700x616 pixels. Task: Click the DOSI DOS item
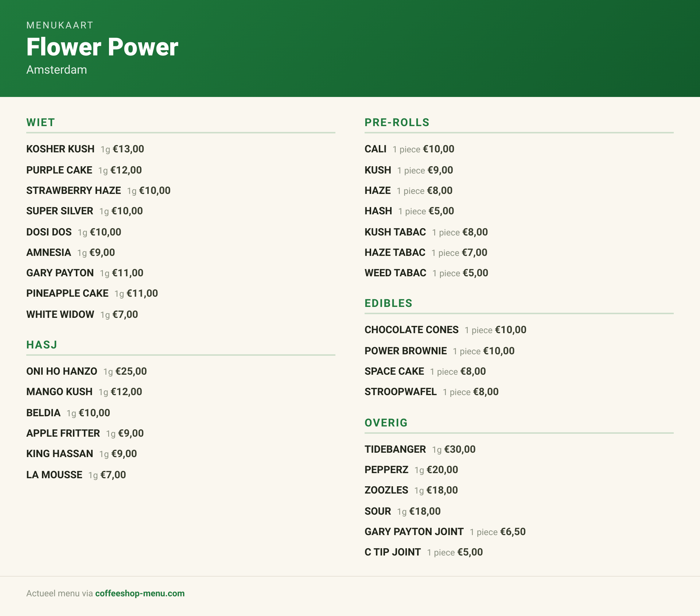[74, 232]
